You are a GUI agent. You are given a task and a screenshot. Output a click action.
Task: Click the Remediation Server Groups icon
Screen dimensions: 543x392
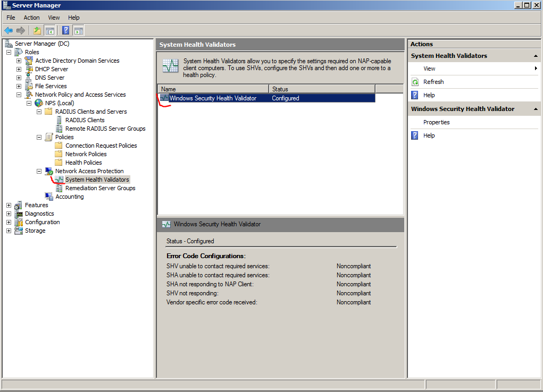(59, 188)
